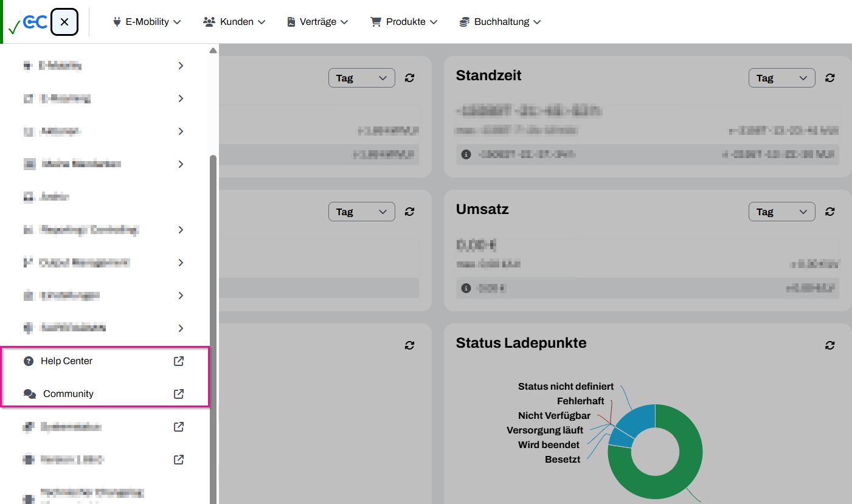This screenshot has width=852, height=504.
Task: Click the 'Umsatz' card heading
Action: coord(482,209)
